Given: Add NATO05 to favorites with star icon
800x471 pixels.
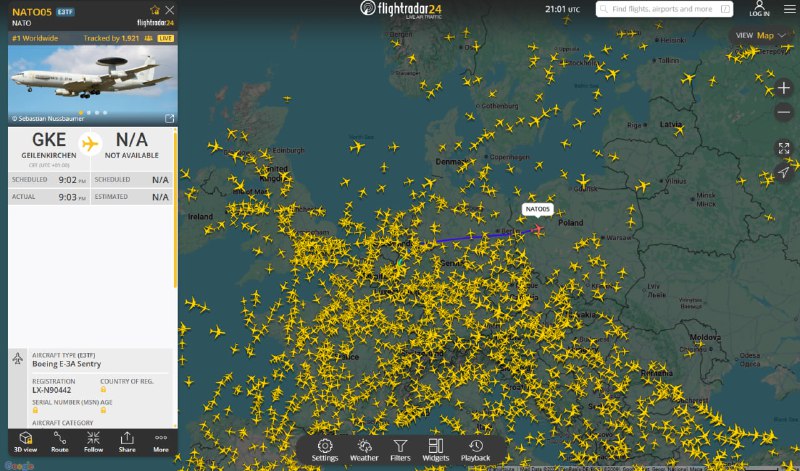Looking at the screenshot, I should tap(155, 10).
